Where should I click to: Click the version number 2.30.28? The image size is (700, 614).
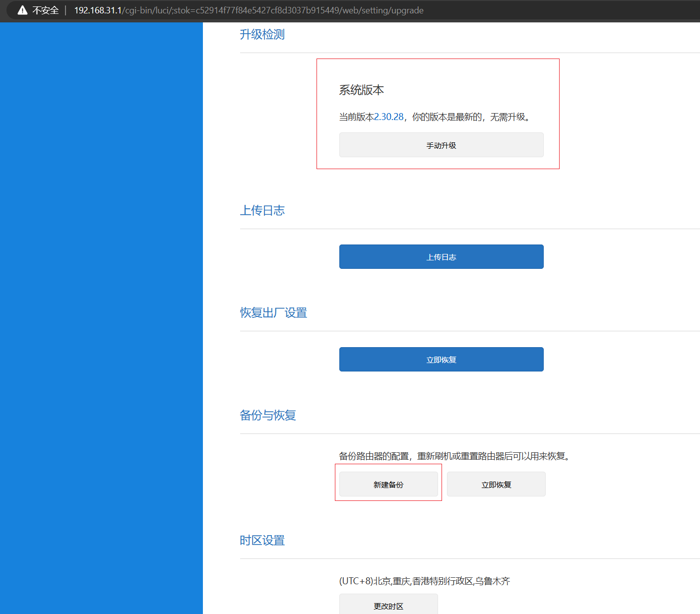388,117
